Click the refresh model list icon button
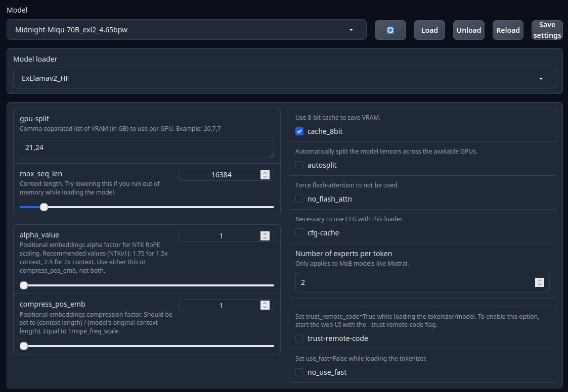Viewport: 568px width, 392px height. pos(390,30)
